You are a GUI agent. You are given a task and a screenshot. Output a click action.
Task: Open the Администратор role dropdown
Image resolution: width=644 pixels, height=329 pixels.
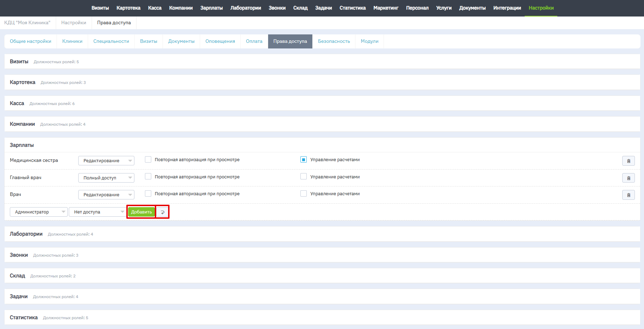pos(39,212)
